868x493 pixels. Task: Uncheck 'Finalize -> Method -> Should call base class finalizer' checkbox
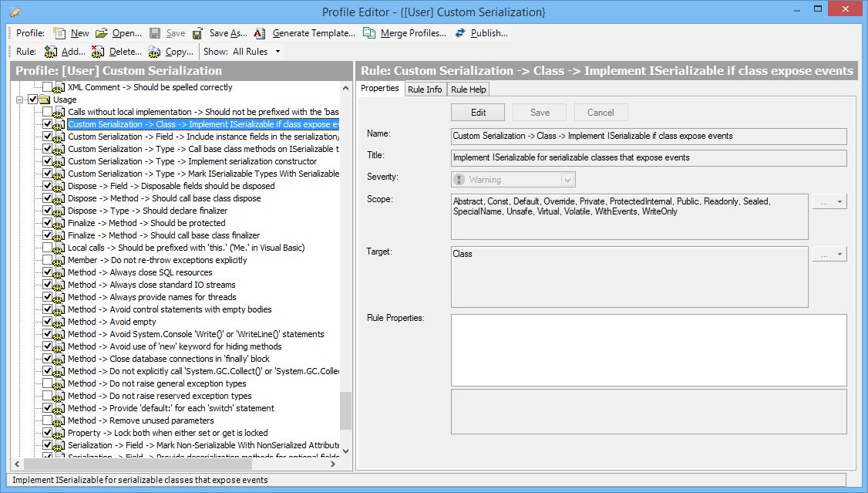coord(48,235)
